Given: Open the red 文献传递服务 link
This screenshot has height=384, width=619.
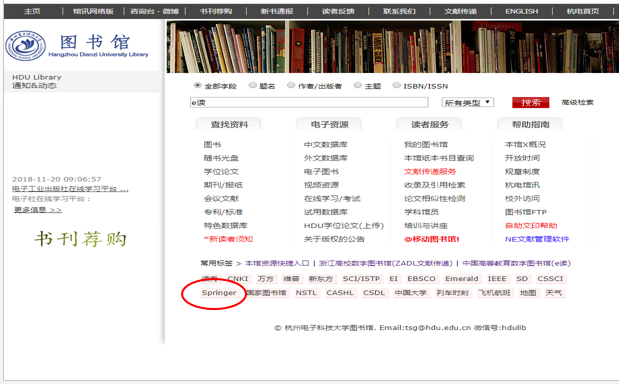Looking at the screenshot, I should coord(430,171).
